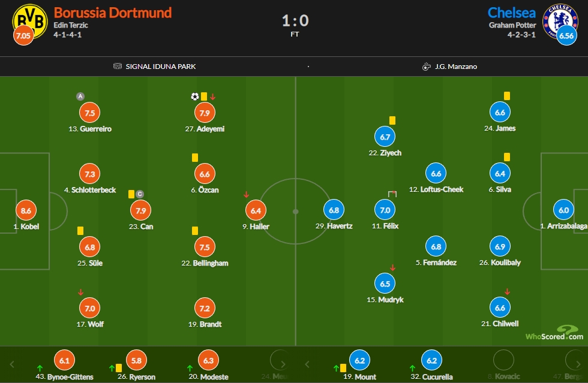588x383 pixels.
Task: Open Chelsea team name link
Action: (511, 13)
